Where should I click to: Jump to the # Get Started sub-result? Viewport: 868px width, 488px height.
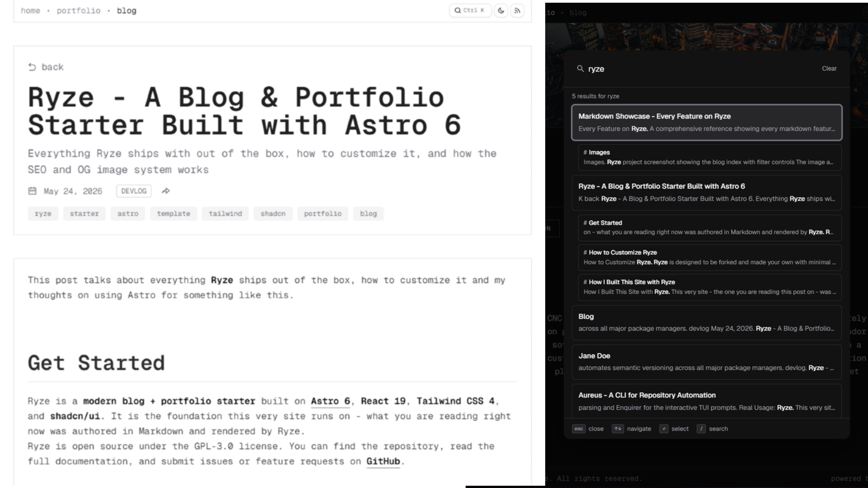710,228
